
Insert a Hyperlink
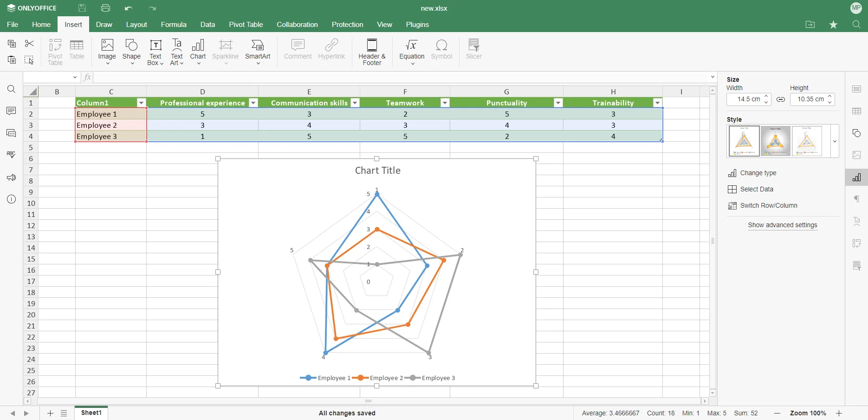331,50
